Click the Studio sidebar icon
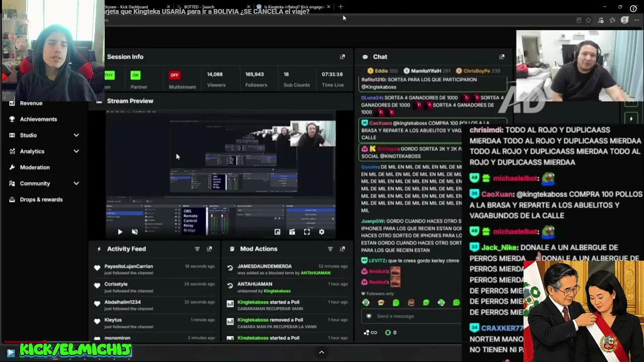644x362 pixels. tap(12, 135)
